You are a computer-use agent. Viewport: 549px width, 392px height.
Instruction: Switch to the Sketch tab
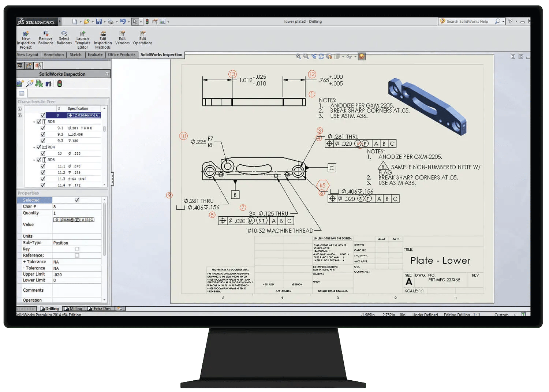(75, 55)
